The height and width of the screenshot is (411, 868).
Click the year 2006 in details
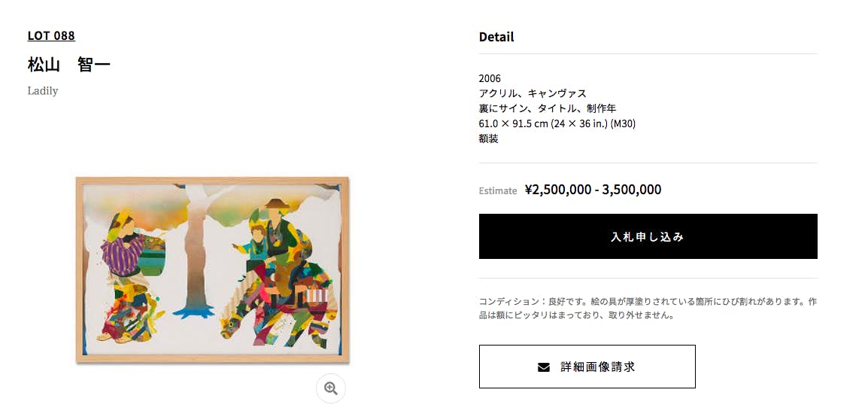490,78
